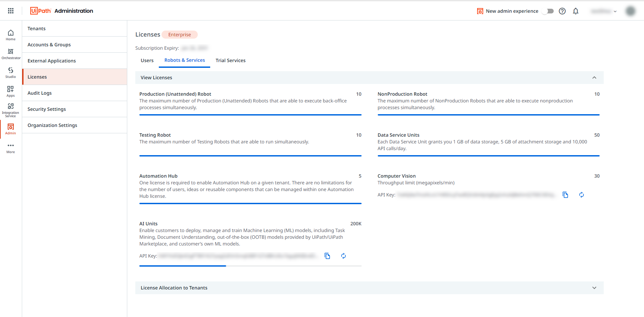The image size is (644, 317).
Task: Click the NonProduction Robot title
Action: pos(402,94)
